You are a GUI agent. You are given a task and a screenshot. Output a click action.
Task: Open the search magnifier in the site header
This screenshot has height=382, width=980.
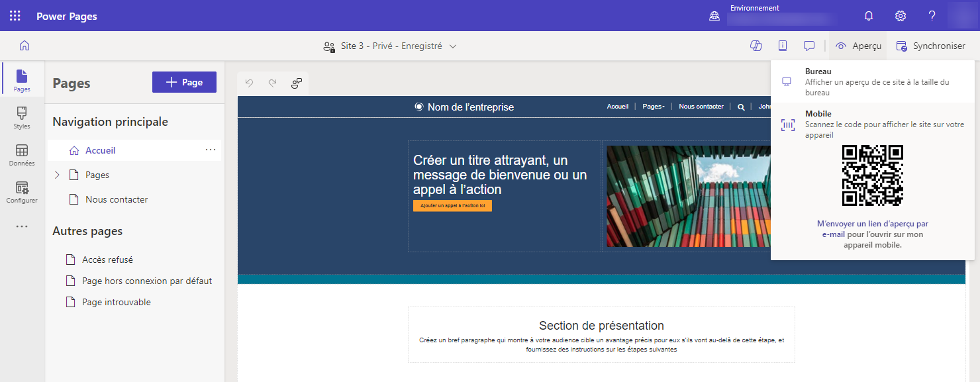coord(740,106)
